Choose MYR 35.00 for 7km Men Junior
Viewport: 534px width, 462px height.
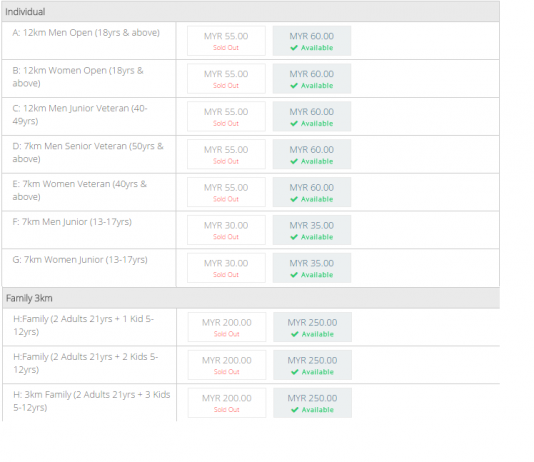[312, 230]
